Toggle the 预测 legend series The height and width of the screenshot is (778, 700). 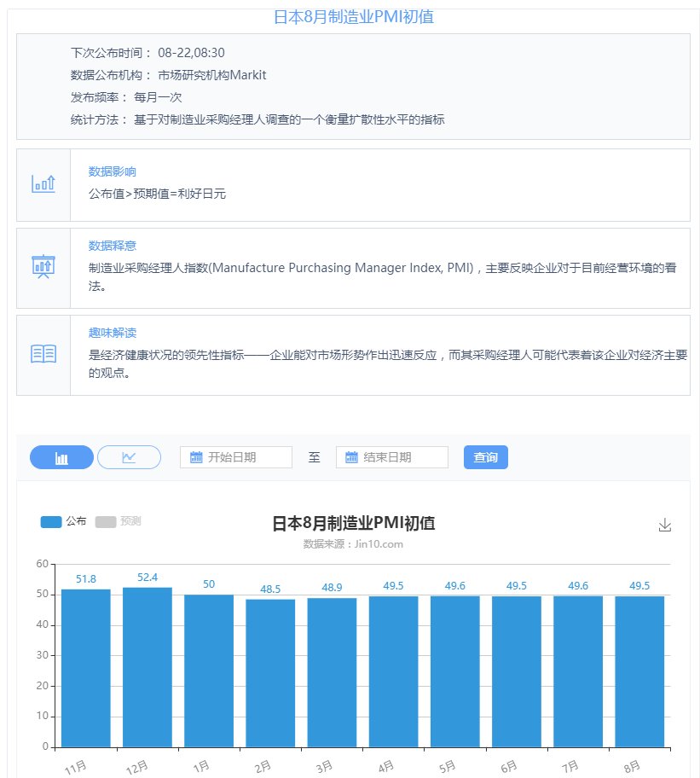[118, 521]
